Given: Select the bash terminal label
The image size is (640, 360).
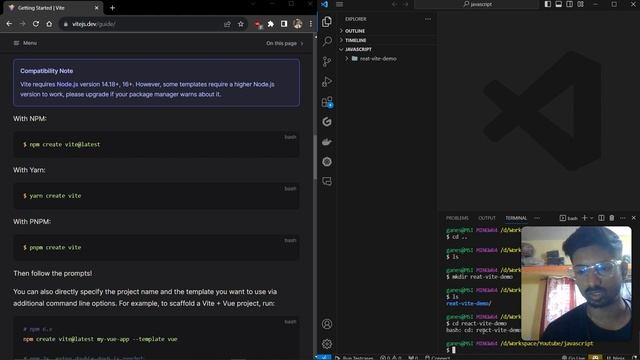Looking at the screenshot, I should [569, 218].
